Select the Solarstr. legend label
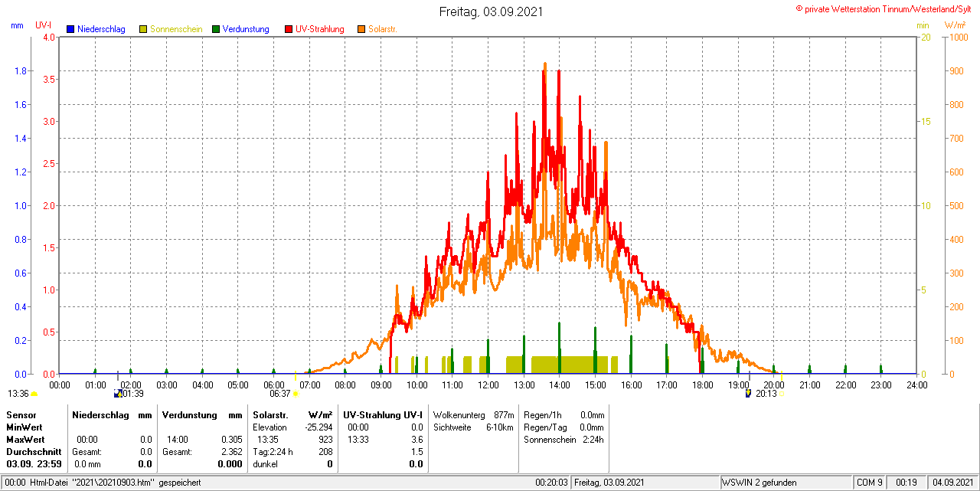 (382, 29)
